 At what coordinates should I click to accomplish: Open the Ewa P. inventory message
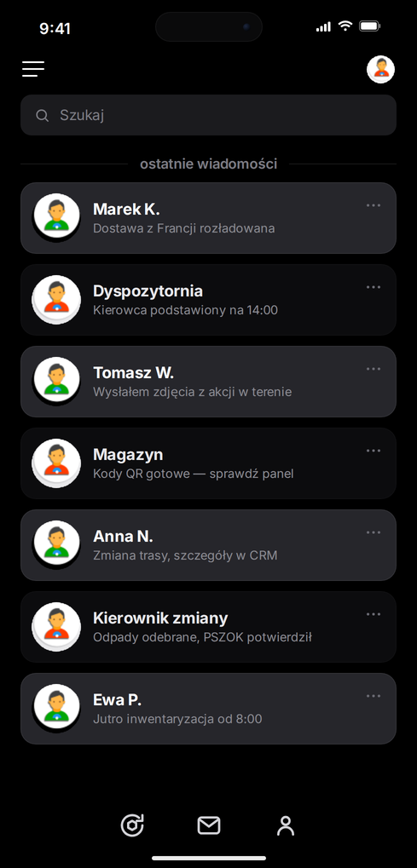(x=208, y=709)
